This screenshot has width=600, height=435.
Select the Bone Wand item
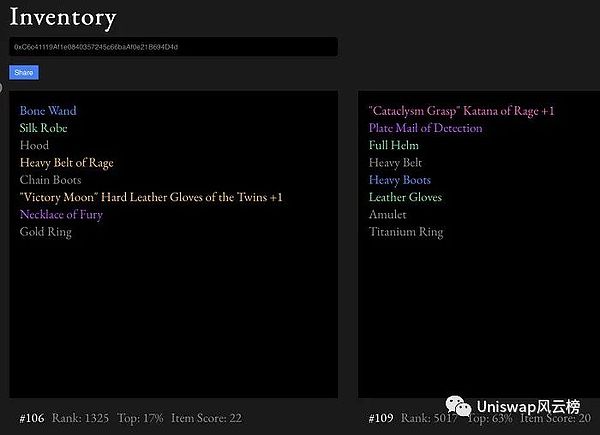pos(48,111)
